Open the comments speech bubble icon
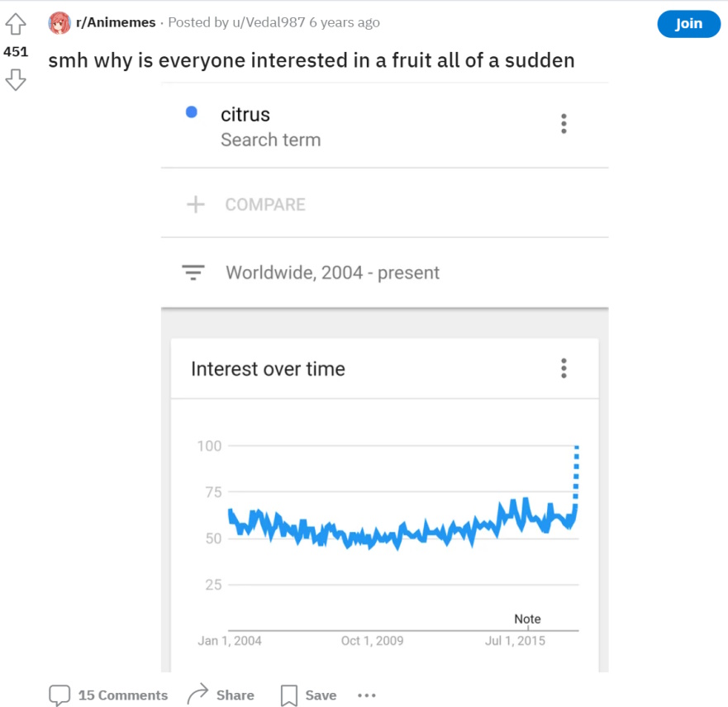 click(x=59, y=695)
